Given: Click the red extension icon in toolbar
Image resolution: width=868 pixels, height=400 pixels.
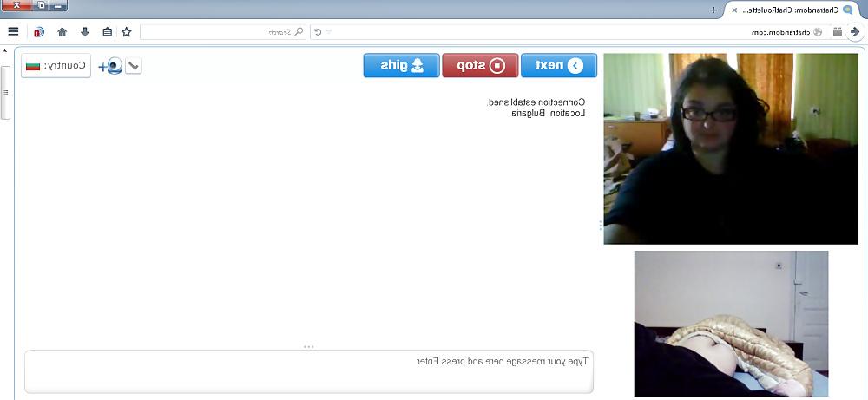Looking at the screenshot, I should [38, 32].
